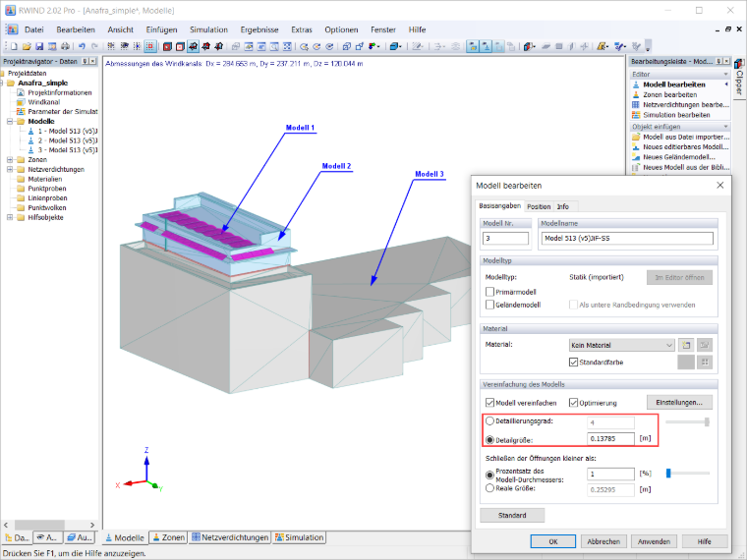Click the Modell bearbeiten editor icon
The height and width of the screenshot is (560, 747).
[x=636, y=84]
